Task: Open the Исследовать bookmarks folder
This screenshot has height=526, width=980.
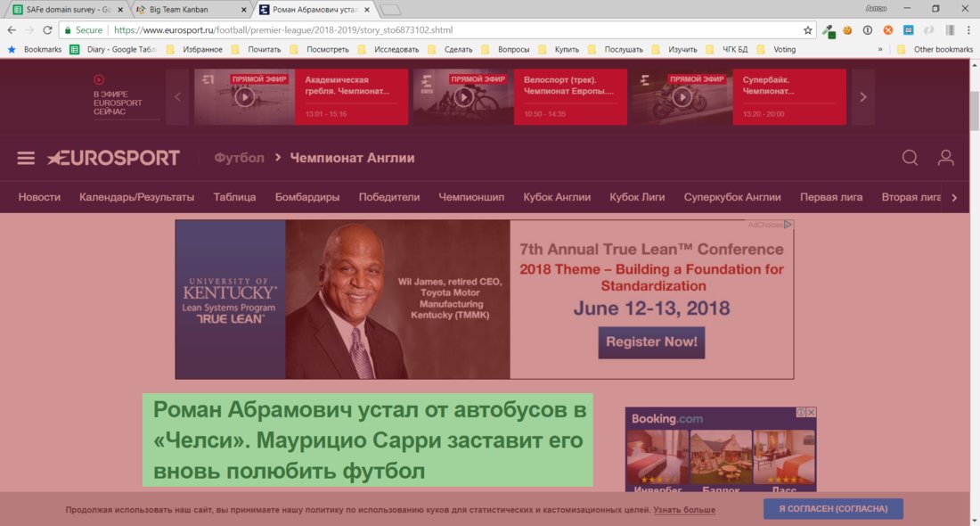Action: pyautogui.click(x=388, y=49)
